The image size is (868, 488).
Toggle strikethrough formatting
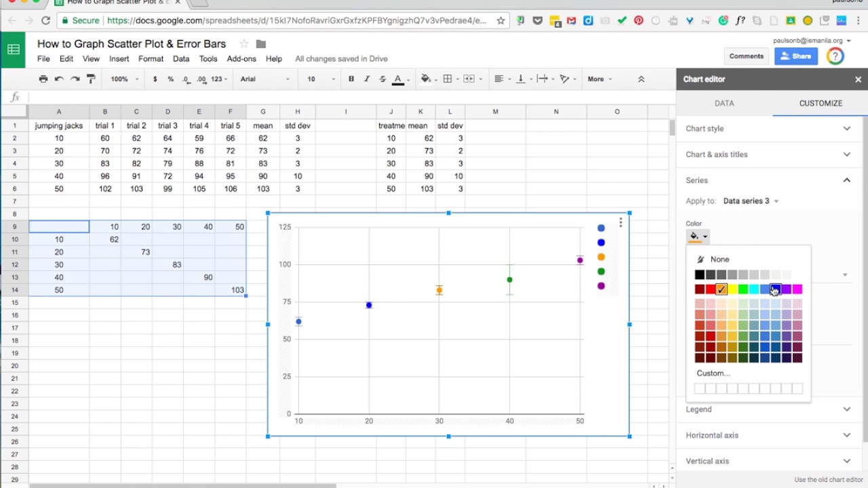click(x=382, y=79)
